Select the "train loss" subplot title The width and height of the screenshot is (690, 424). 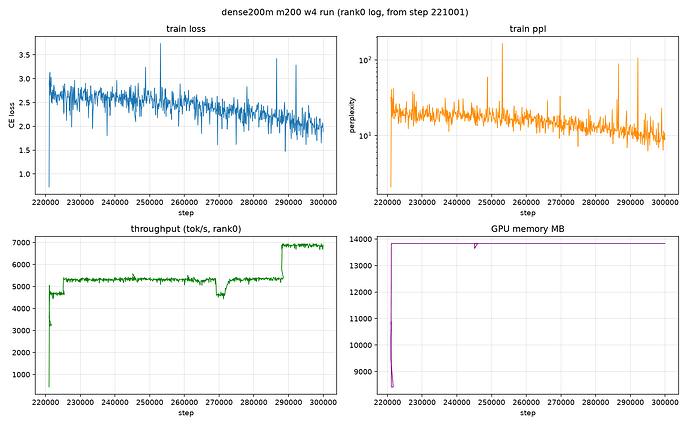[186, 29]
